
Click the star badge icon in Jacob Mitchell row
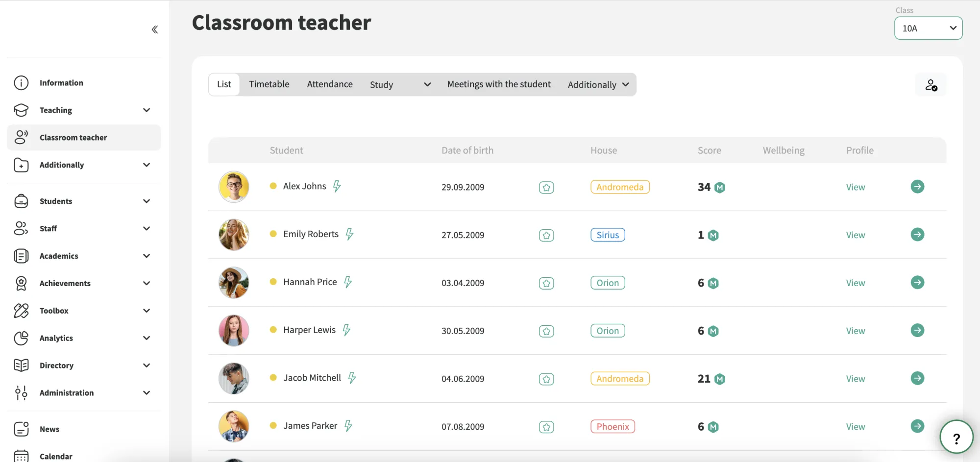coord(546,379)
